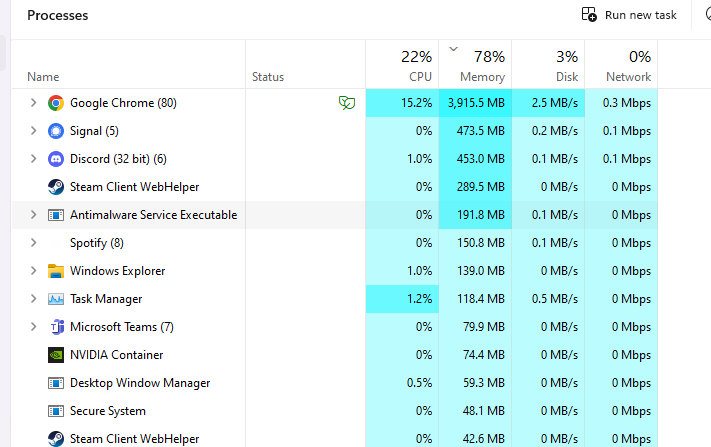The height and width of the screenshot is (447, 711).
Task: Click the Signal app icon
Action: pyautogui.click(x=56, y=131)
